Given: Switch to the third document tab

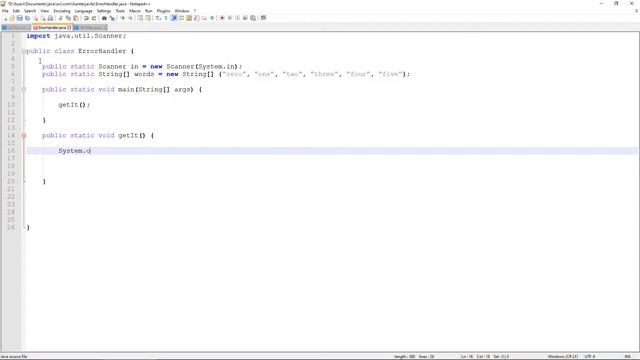Looking at the screenshot, I should point(90,27).
